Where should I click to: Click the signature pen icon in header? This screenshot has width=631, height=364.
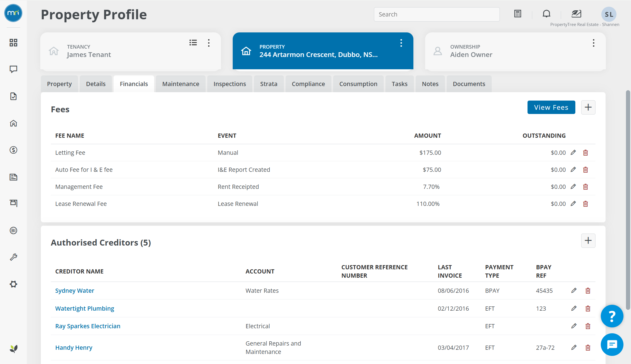(576, 14)
